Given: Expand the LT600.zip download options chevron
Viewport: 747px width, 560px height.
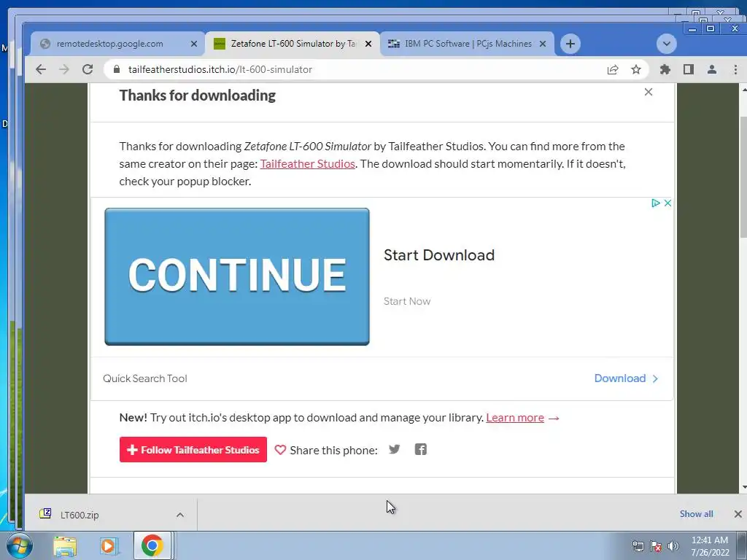Looking at the screenshot, I should click(x=180, y=515).
